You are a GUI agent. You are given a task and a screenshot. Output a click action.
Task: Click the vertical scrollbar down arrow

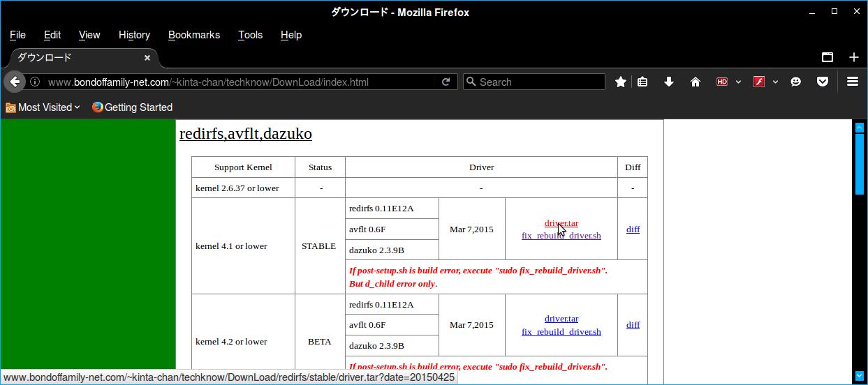(x=859, y=377)
